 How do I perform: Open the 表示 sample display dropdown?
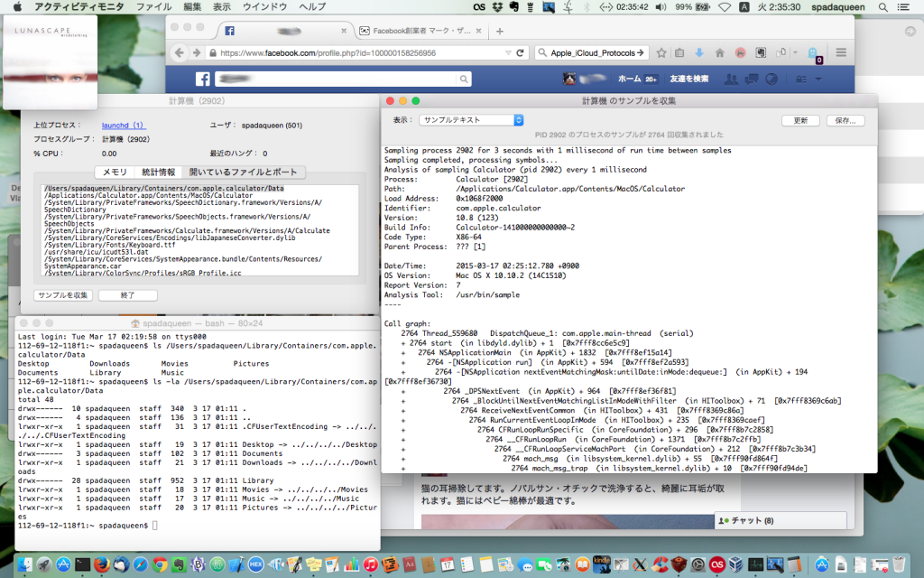[471, 120]
